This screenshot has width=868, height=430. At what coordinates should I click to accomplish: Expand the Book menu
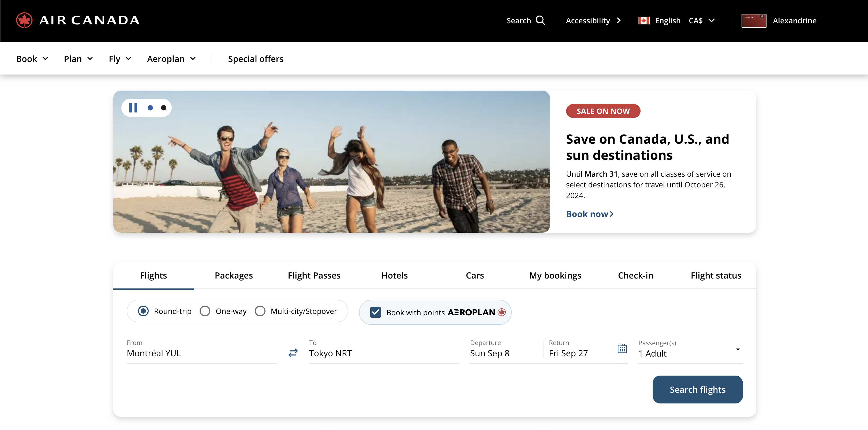point(32,59)
